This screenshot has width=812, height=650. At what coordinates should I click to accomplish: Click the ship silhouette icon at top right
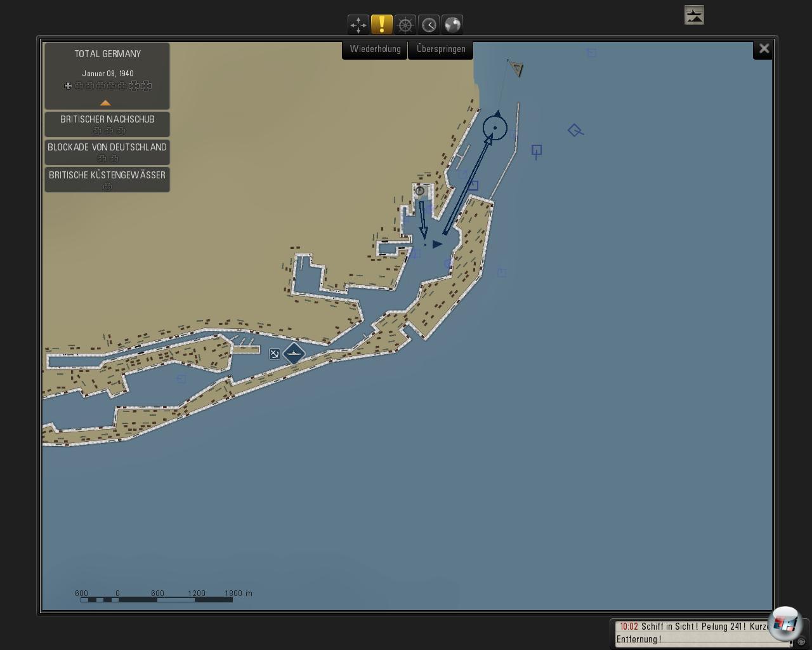pyautogui.click(x=694, y=15)
